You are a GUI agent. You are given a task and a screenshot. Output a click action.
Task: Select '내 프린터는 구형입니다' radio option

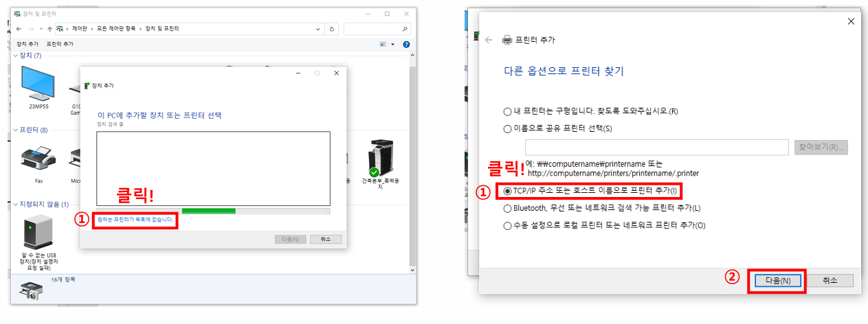[x=507, y=111]
